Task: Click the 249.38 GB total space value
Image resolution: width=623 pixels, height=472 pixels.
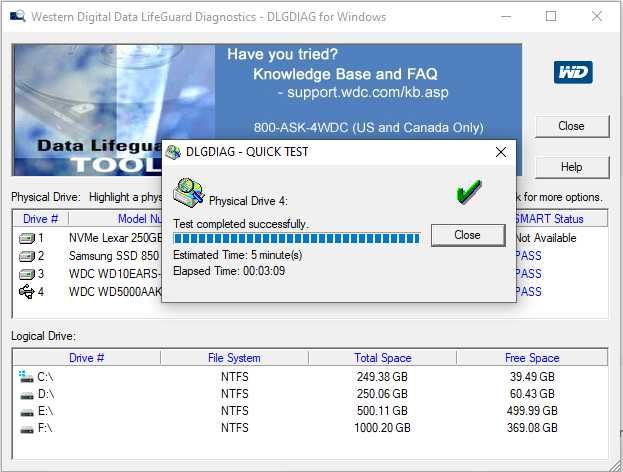Action: (x=382, y=377)
